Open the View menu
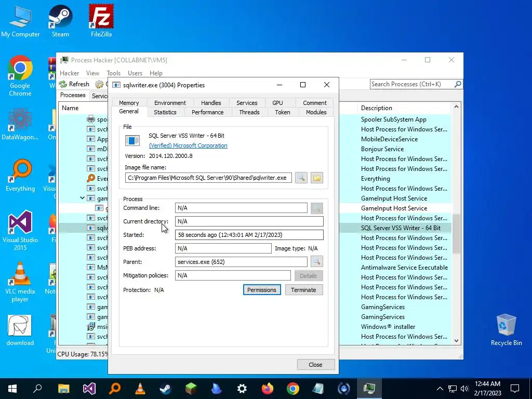The image size is (532, 399). click(x=92, y=73)
